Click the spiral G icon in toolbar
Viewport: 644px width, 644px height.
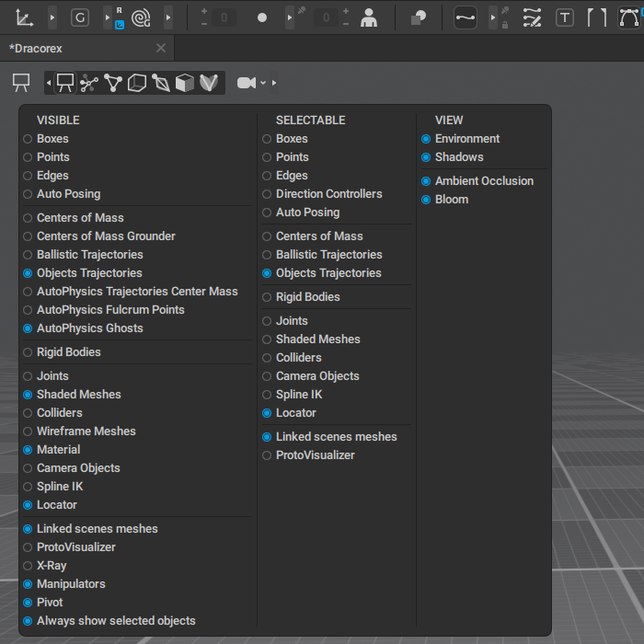[x=141, y=17]
